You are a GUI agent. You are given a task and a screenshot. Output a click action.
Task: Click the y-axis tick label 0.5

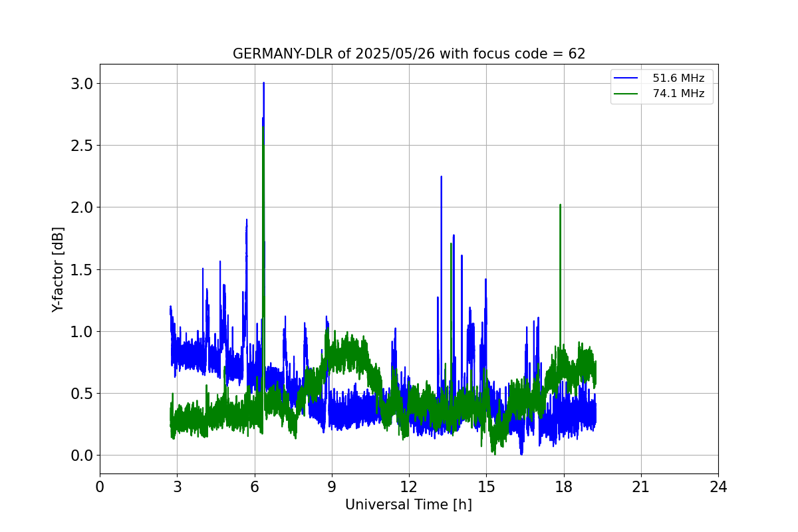click(x=82, y=393)
